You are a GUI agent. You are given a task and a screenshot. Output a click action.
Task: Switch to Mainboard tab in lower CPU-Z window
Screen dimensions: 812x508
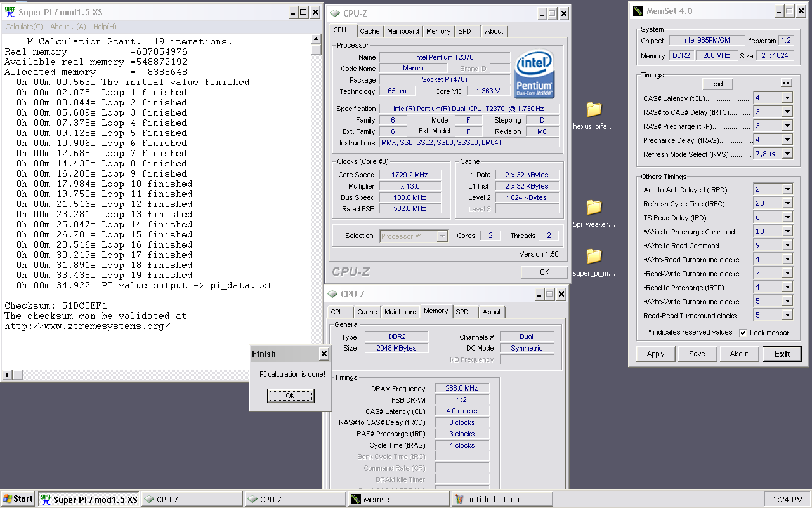point(400,312)
